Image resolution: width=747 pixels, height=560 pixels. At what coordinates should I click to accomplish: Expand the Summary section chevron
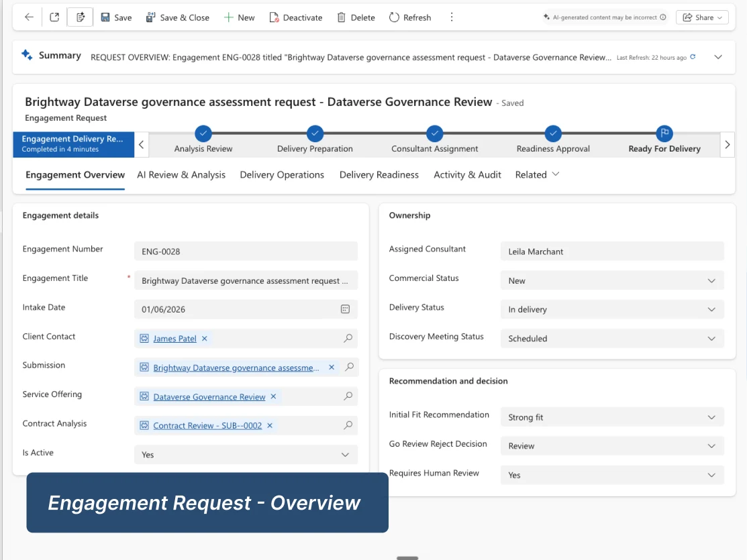coord(718,56)
